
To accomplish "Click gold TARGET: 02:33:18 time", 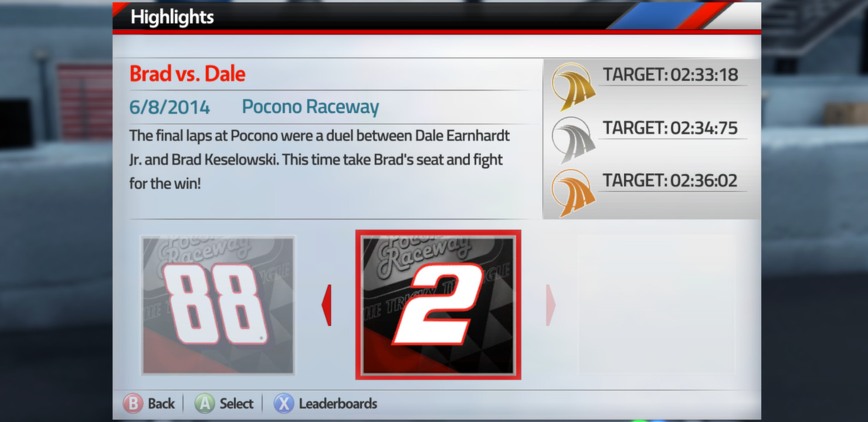I will pos(670,74).
